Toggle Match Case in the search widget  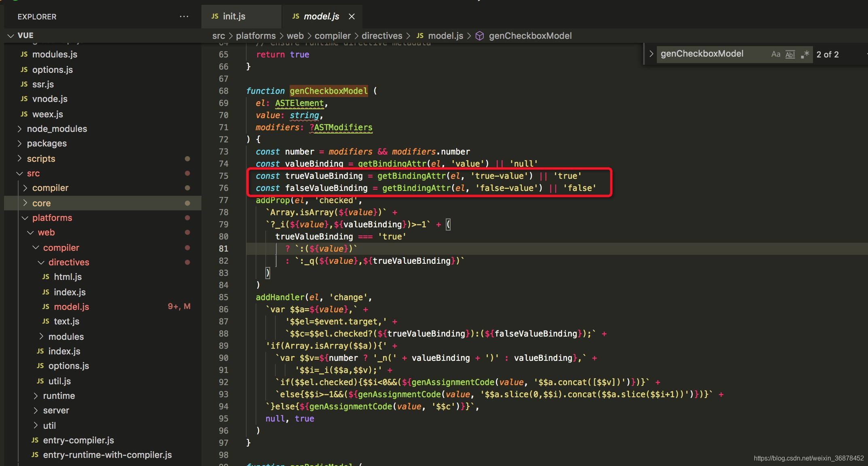click(775, 54)
